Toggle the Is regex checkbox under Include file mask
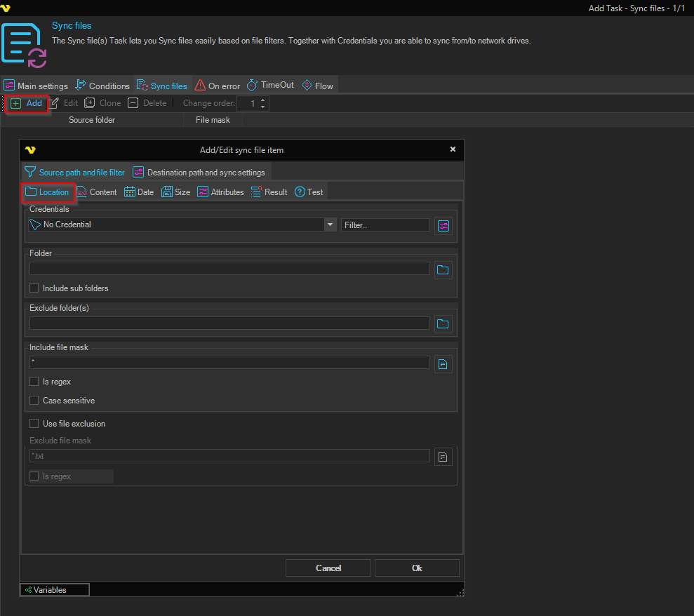Viewport: 694px width, 616px height. coord(34,382)
